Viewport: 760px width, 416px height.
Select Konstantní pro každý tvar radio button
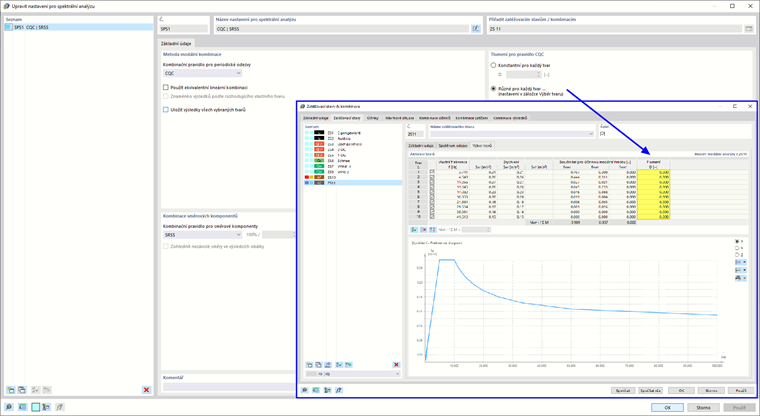493,65
